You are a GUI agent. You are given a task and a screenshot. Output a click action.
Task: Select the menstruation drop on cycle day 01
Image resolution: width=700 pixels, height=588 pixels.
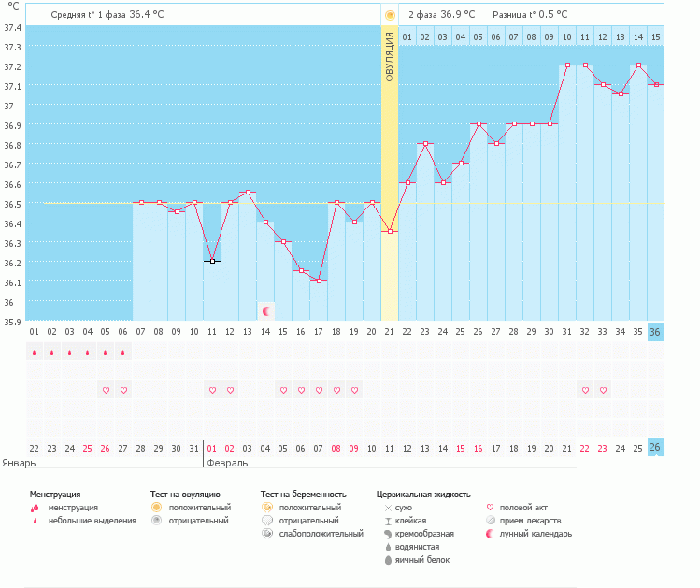35,352
